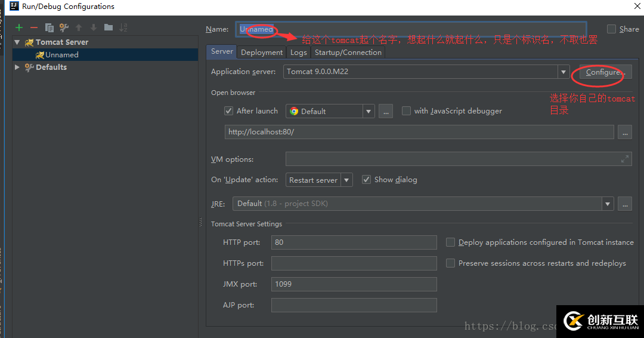This screenshot has height=338, width=644.
Task: Enable Deploy applications configured in Tomcat instance
Action: click(451, 242)
